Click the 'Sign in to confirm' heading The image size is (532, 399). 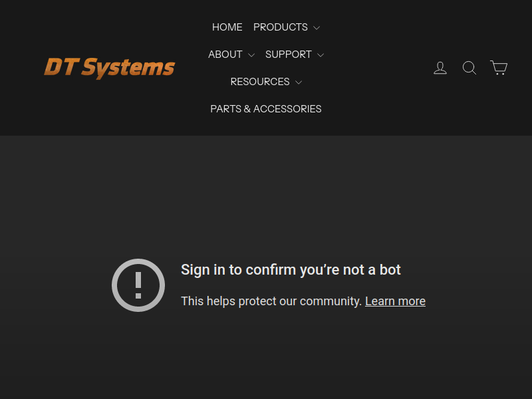[x=291, y=269]
